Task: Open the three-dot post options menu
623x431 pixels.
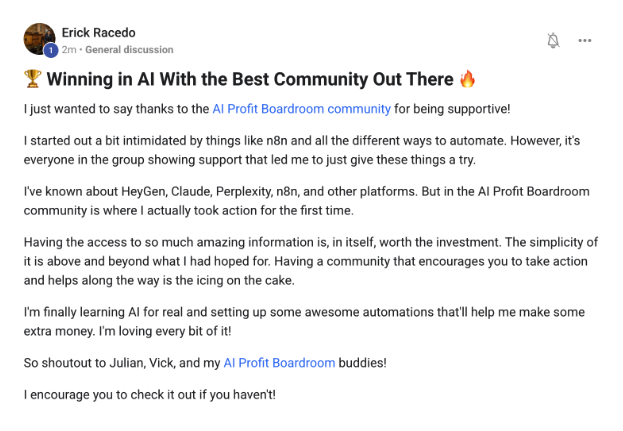Action: click(585, 40)
